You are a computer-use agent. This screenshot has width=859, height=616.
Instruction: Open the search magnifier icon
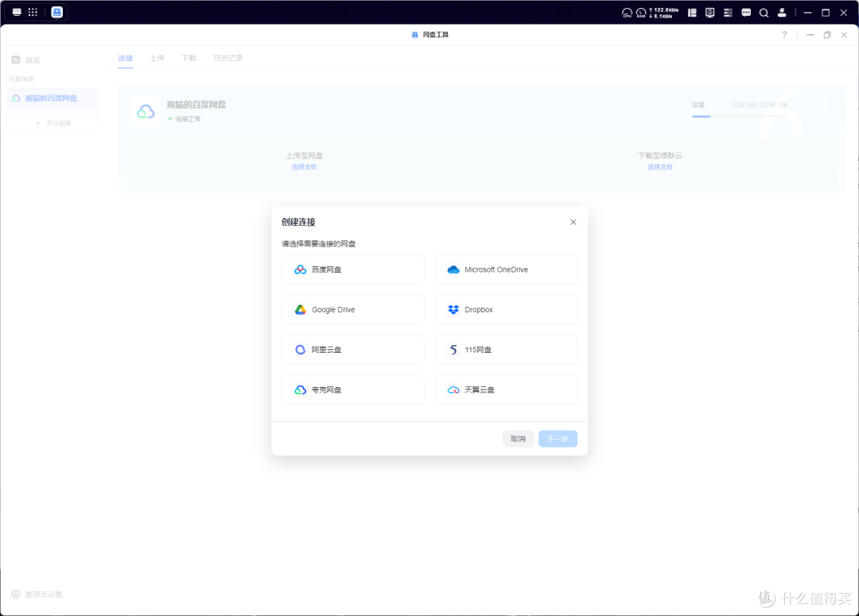click(x=764, y=13)
